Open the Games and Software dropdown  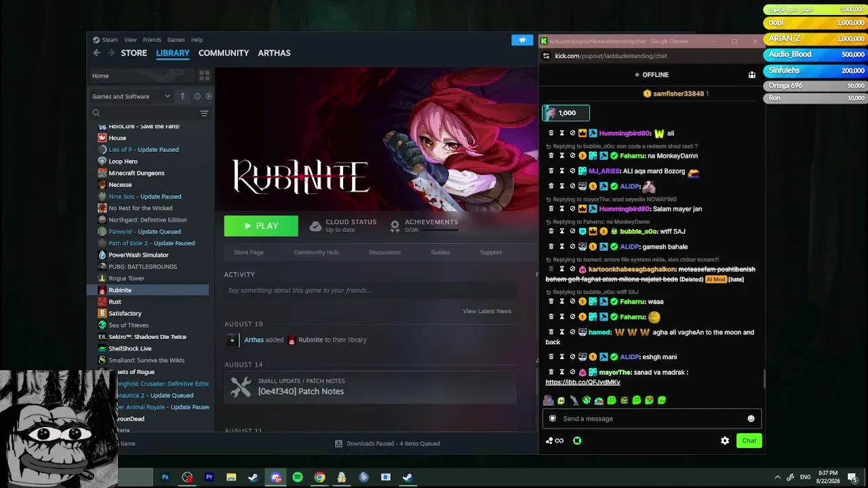(x=132, y=96)
